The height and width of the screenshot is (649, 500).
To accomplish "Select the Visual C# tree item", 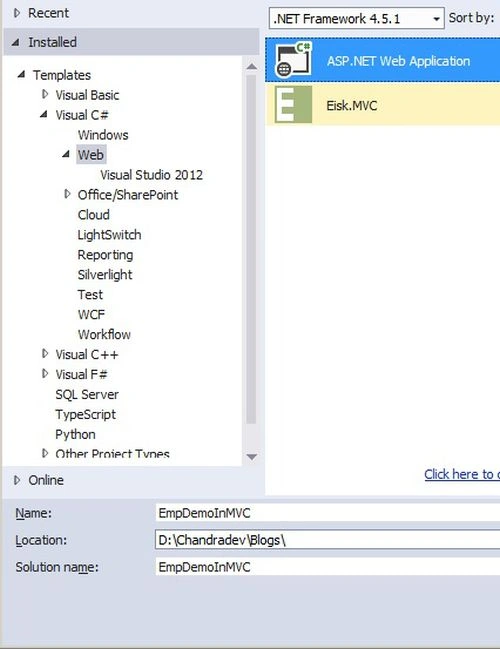I will point(82,115).
